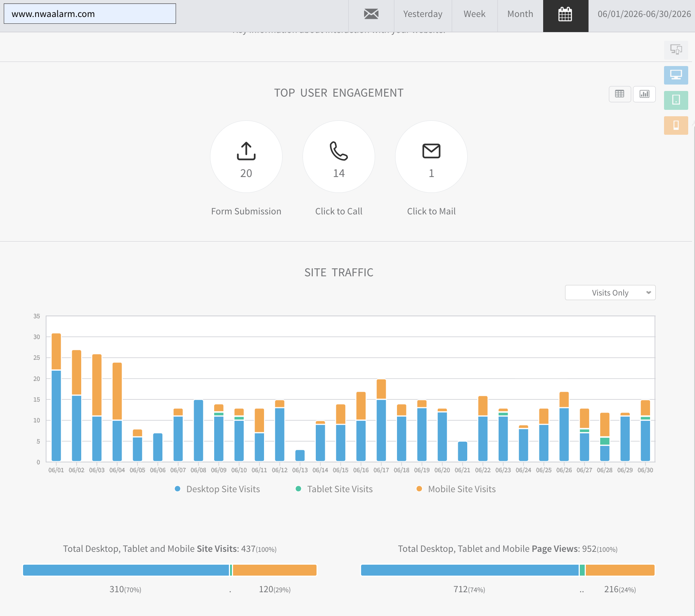
Task: Click the www.nwaalarm.com site field
Action: pos(90,14)
